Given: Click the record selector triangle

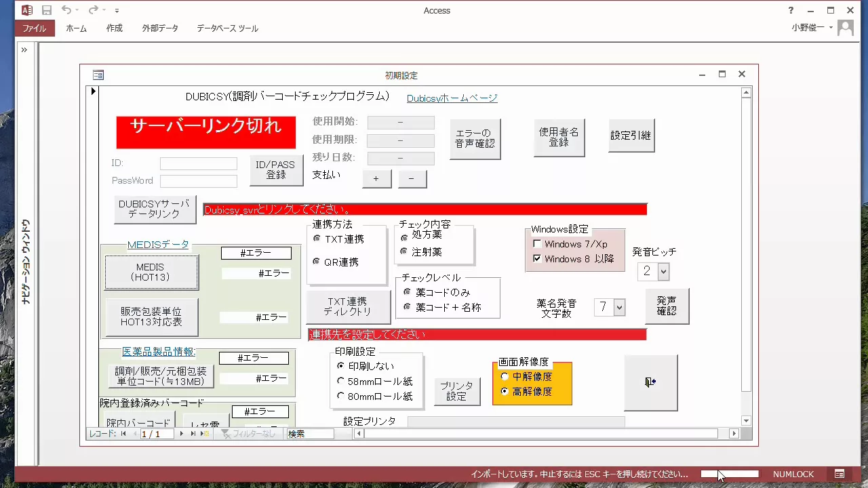Looking at the screenshot, I should pyautogui.click(x=94, y=91).
